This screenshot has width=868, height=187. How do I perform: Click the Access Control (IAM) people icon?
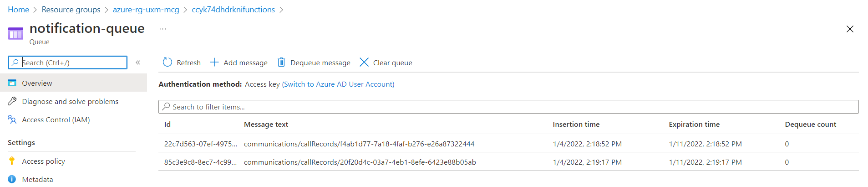point(12,119)
